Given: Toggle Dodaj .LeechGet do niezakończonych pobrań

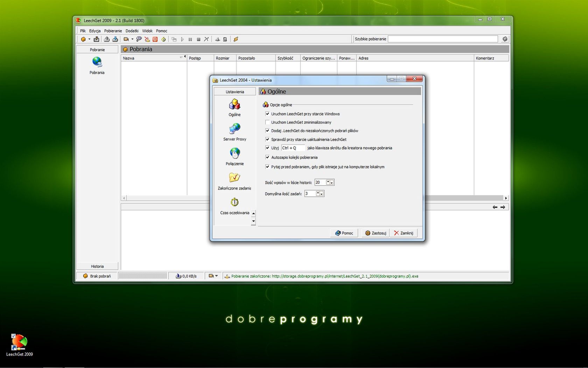Looking at the screenshot, I should (x=267, y=131).
